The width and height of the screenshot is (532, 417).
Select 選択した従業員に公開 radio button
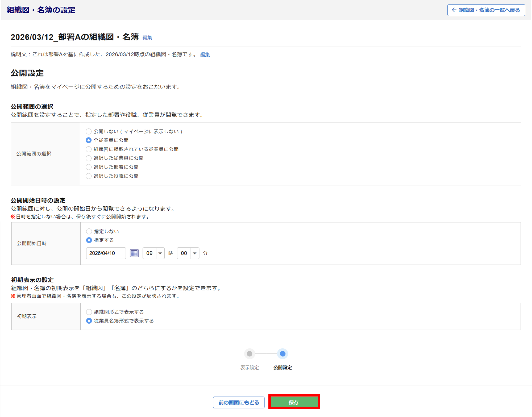(x=89, y=158)
